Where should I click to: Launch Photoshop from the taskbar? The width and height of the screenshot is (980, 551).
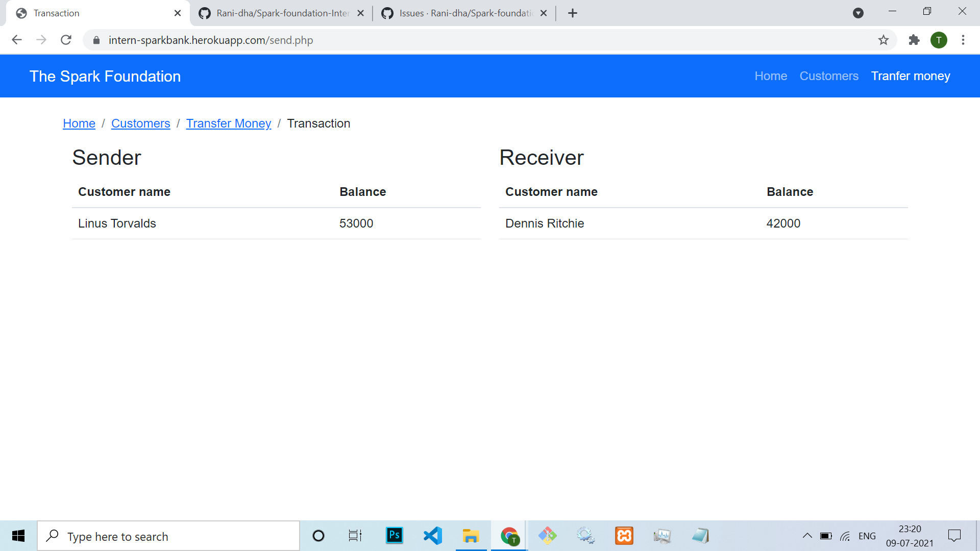(394, 536)
